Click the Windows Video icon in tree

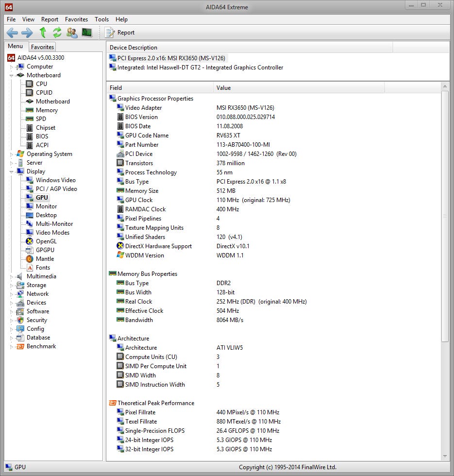pyautogui.click(x=30, y=180)
